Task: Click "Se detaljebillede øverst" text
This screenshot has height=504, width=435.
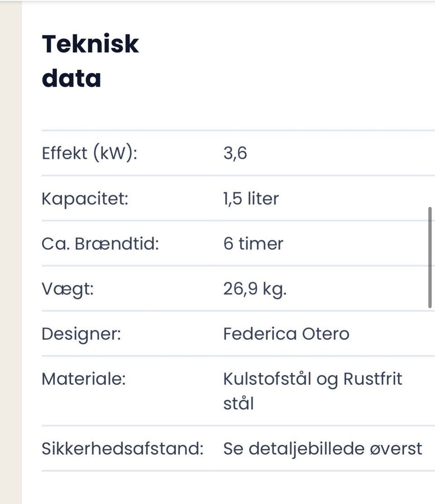Action: [x=323, y=449]
